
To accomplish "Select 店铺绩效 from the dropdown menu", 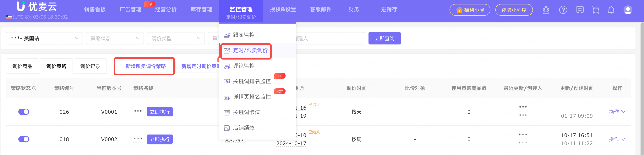I will click(x=258, y=128).
